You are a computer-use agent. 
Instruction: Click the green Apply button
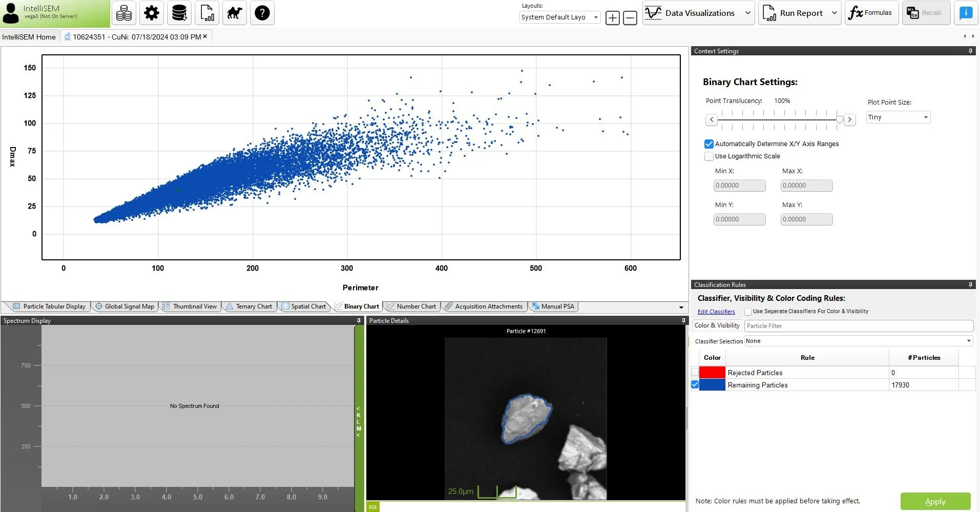[935, 501]
